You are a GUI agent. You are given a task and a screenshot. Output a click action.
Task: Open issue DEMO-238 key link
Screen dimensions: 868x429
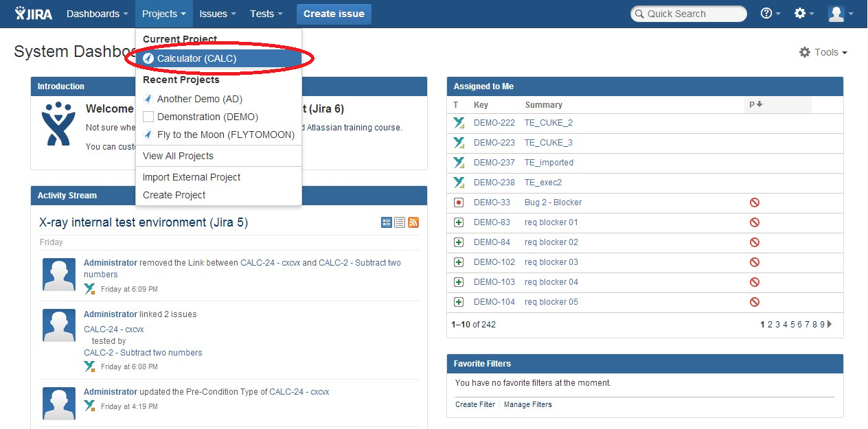494,183
